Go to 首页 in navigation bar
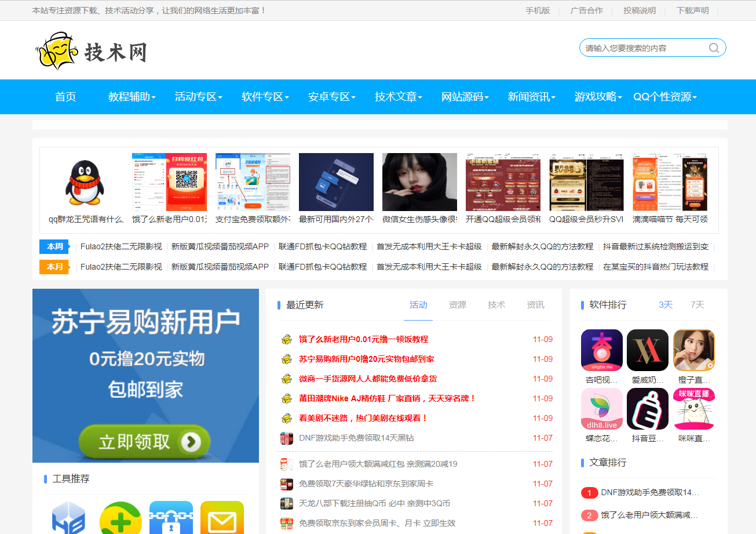Image resolution: width=756 pixels, height=534 pixels. 65,97
